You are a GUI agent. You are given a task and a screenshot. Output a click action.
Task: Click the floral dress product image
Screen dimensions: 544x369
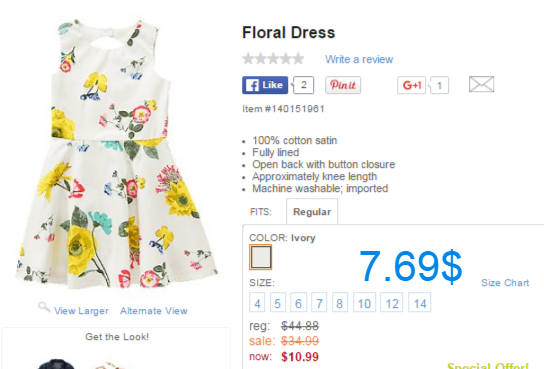click(x=116, y=153)
